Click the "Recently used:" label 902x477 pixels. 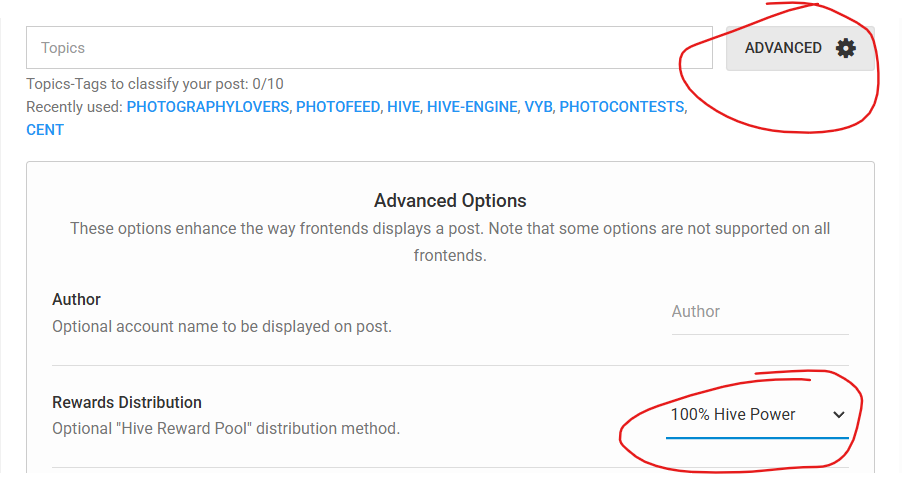click(75, 107)
